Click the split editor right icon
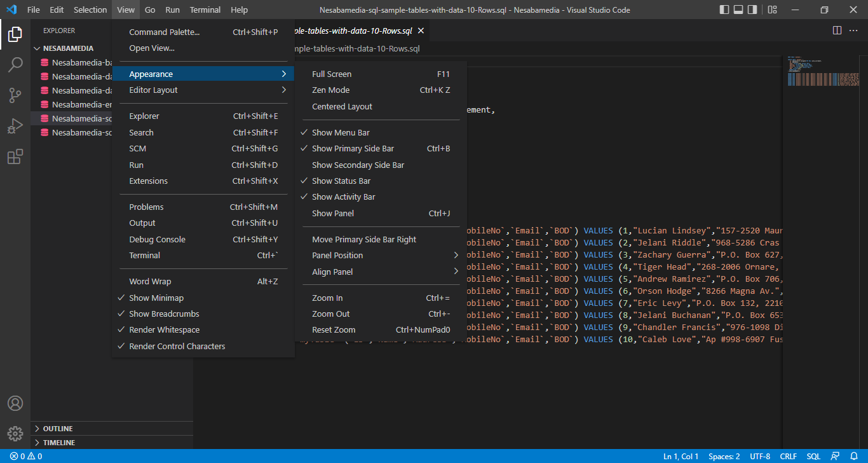 pos(837,31)
